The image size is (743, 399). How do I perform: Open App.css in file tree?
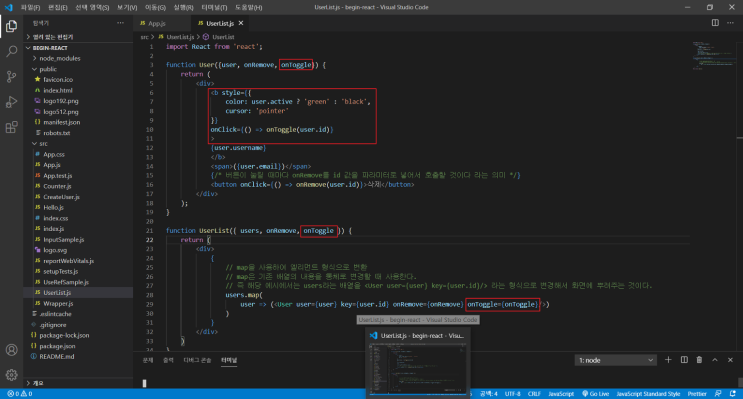click(x=54, y=154)
